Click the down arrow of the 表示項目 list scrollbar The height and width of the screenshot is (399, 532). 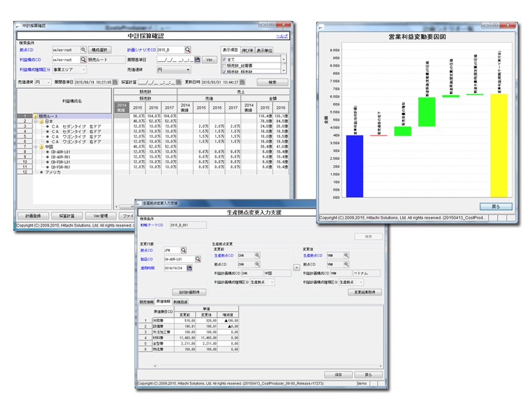(283, 71)
